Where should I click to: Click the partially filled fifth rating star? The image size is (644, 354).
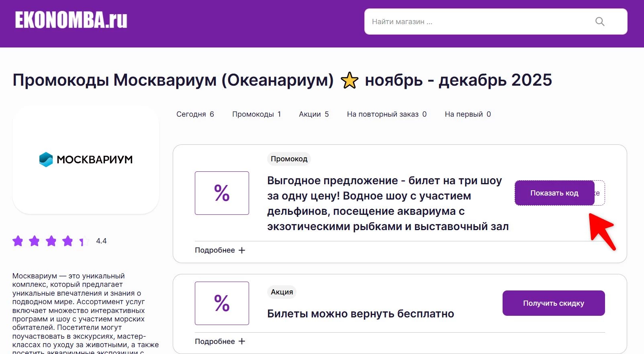pyautogui.click(x=84, y=241)
